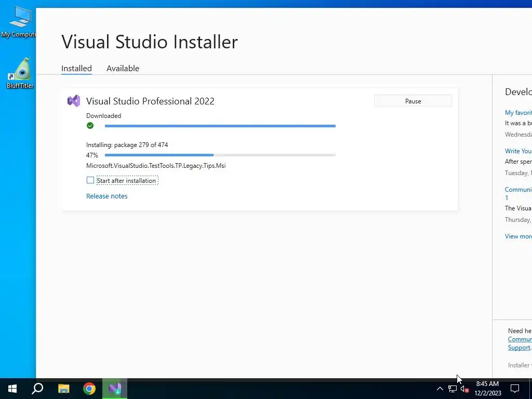Click the 47% percentage label
Screen dimensions: 532x399
tap(92, 155)
